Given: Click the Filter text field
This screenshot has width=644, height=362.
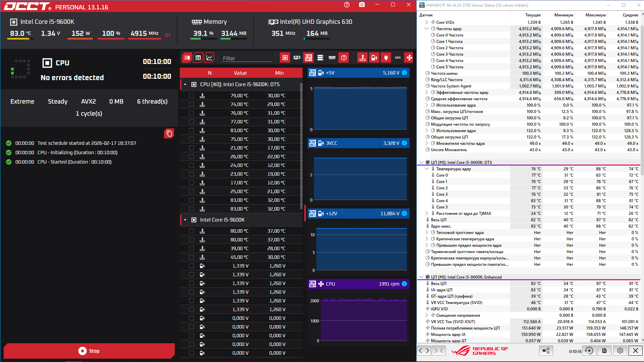Looking at the screenshot, I should tap(247, 58).
